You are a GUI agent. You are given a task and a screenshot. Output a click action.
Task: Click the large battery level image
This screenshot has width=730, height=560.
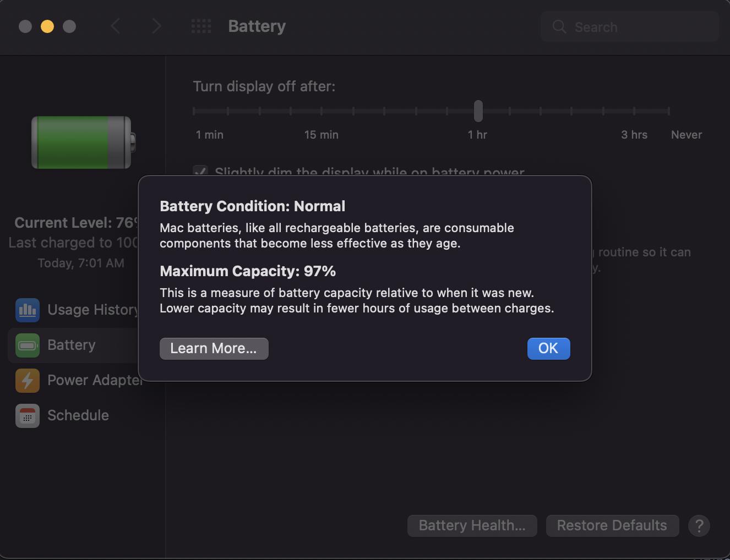click(x=84, y=142)
